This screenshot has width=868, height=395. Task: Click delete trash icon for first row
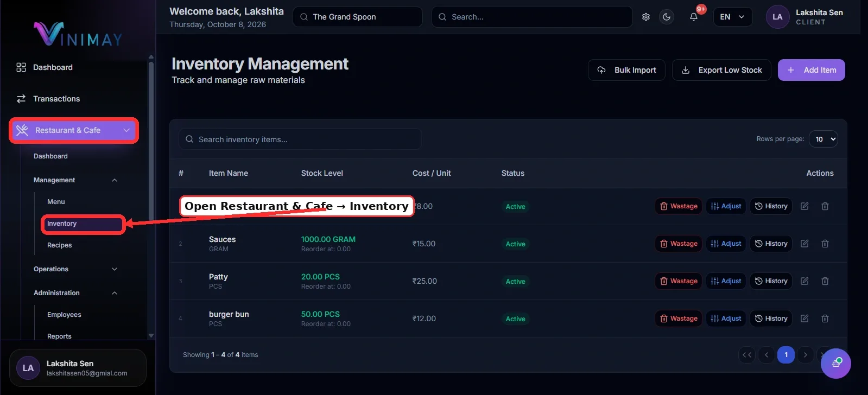pyautogui.click(x=825, y=206)
